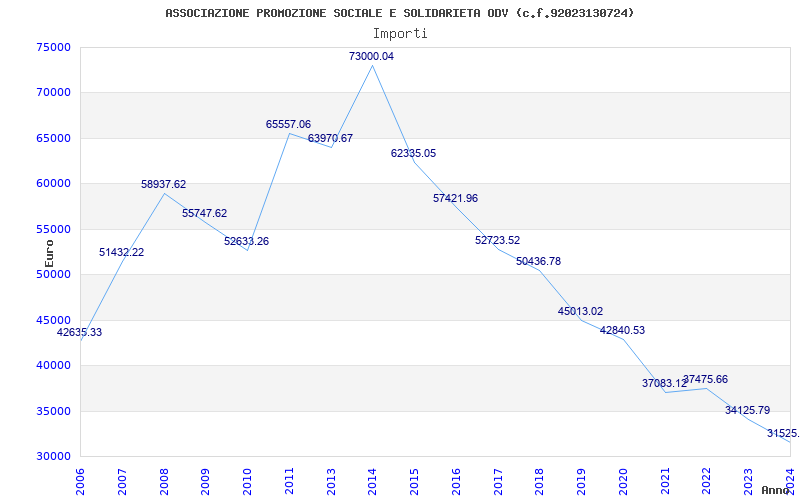Click the 45000 y-axis tick label
This screenshot has width=800, height=500.
pyautogui.click(x=54, y=320)
